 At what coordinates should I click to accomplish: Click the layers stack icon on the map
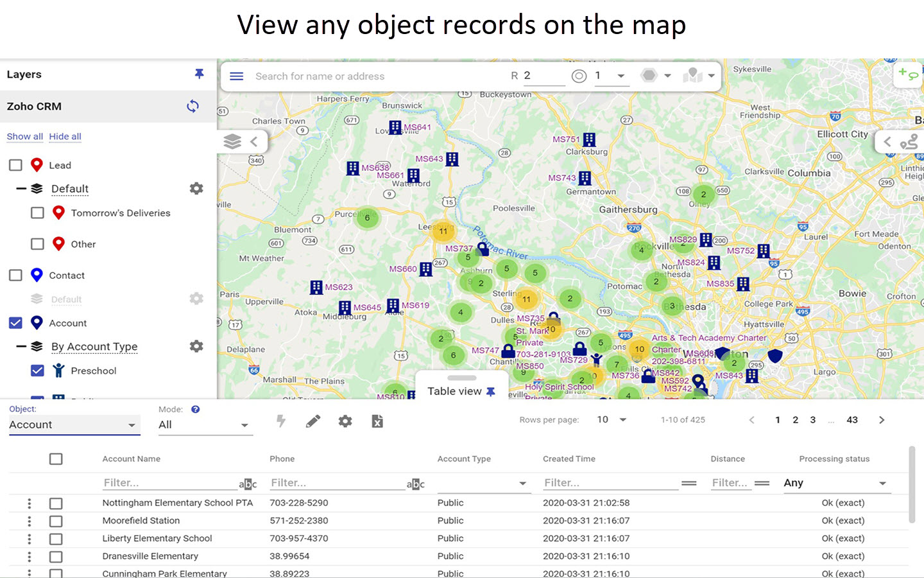coord(232,141)
